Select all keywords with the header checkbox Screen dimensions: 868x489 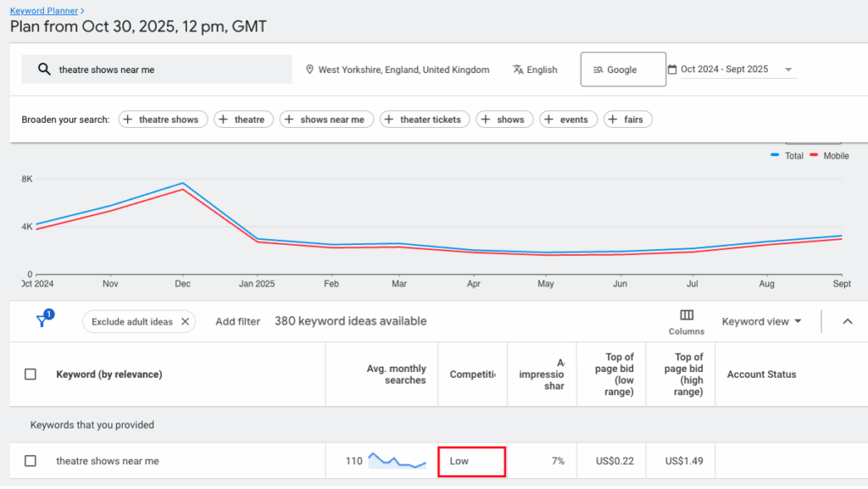point(31,374)
